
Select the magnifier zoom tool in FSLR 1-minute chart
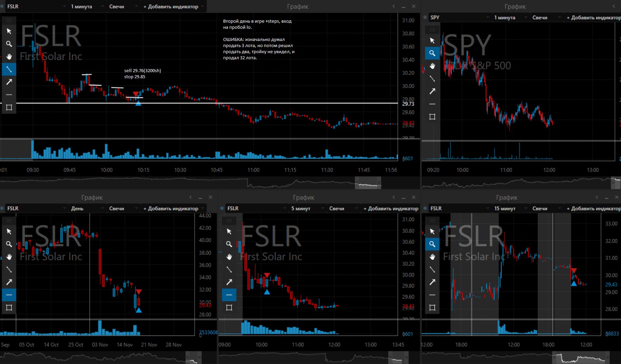(9, 44)
